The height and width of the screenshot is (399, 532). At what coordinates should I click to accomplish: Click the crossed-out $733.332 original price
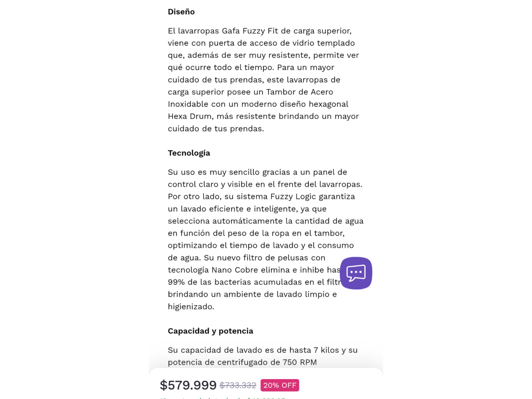pos(238,386)
